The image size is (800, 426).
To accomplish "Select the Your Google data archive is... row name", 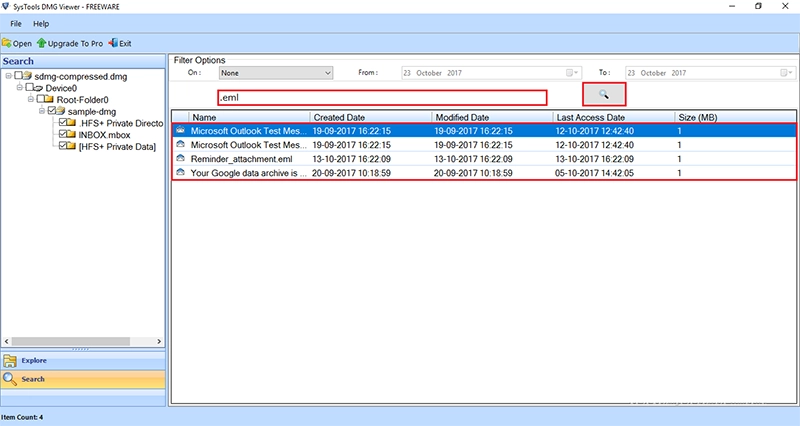I will click(248, 173).
